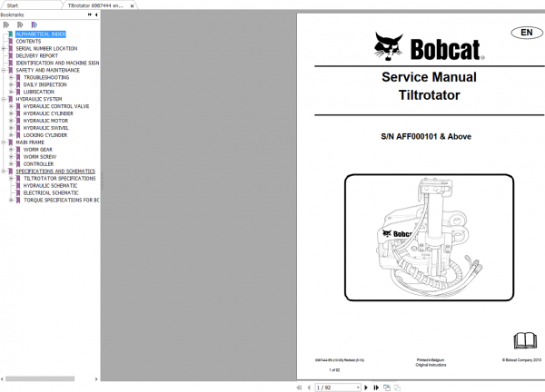Open ELECTRICAL SCHEMATIC bookmark

coord(51,193)
